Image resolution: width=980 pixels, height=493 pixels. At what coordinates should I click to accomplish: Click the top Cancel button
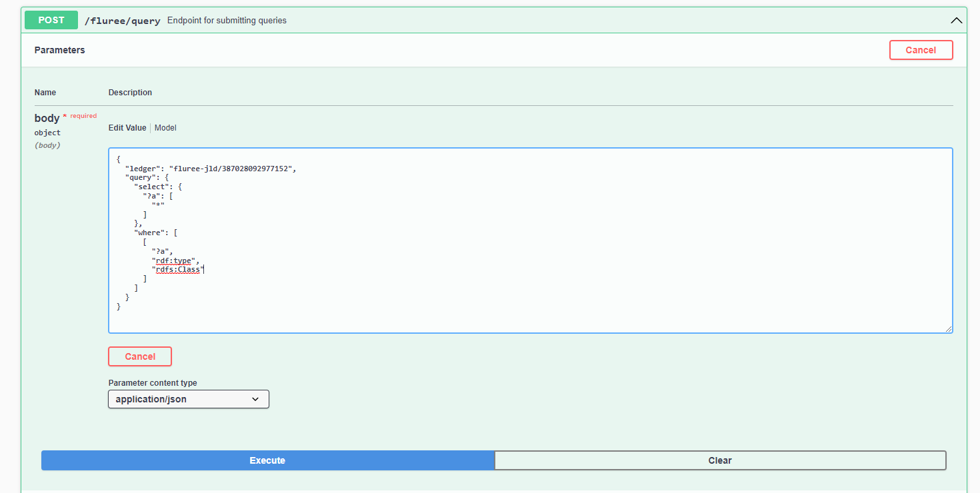click(x=921, y=49)
